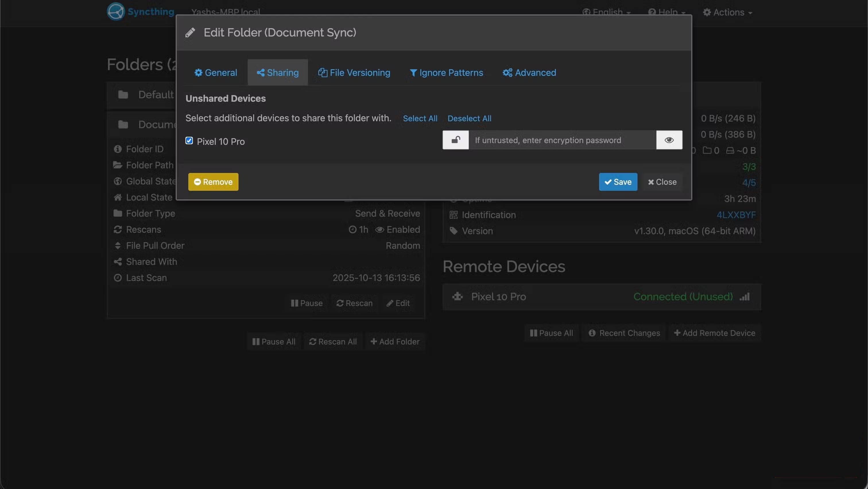Switch to the File Versioning tab
Screen dimensions: 868x489
354,72
